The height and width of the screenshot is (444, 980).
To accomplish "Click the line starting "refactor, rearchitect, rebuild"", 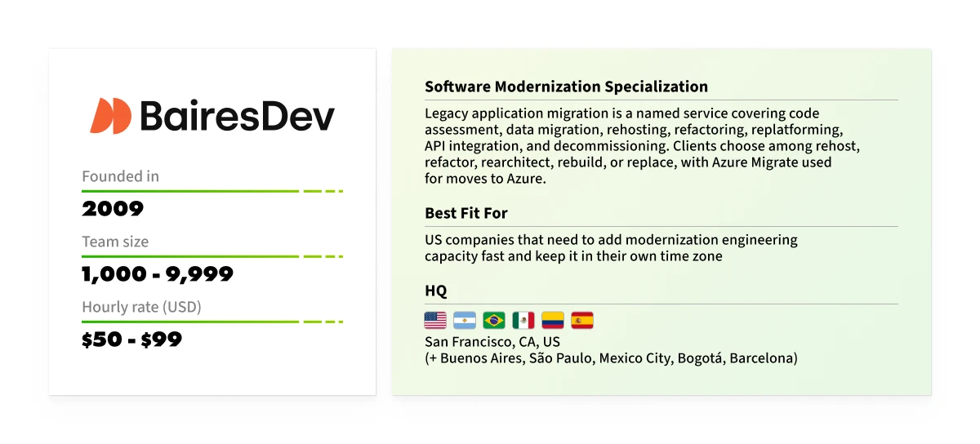I will [x=628, y=162].
